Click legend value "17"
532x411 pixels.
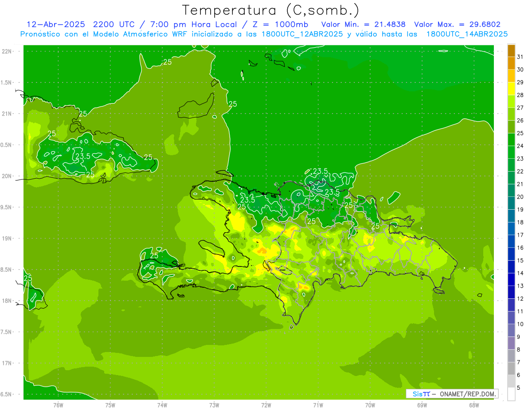520,235
